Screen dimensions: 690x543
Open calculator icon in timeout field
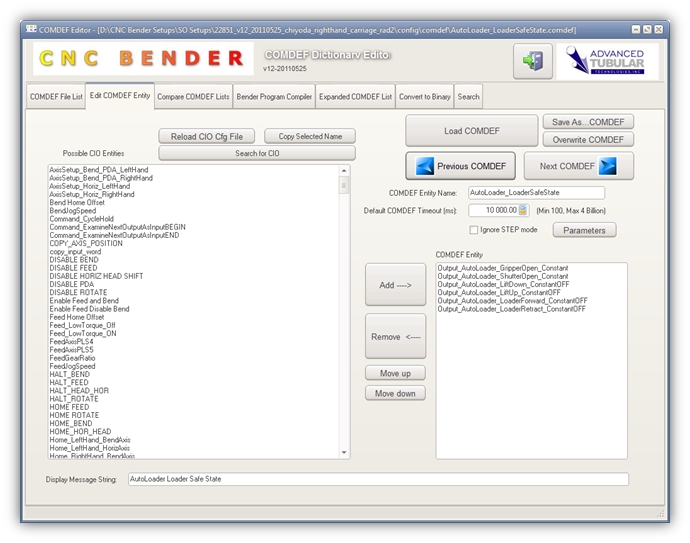coord(523,210)
